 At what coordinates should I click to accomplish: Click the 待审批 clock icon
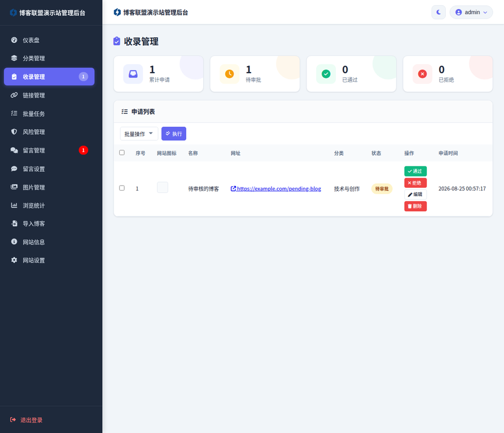tap(230, 74)
